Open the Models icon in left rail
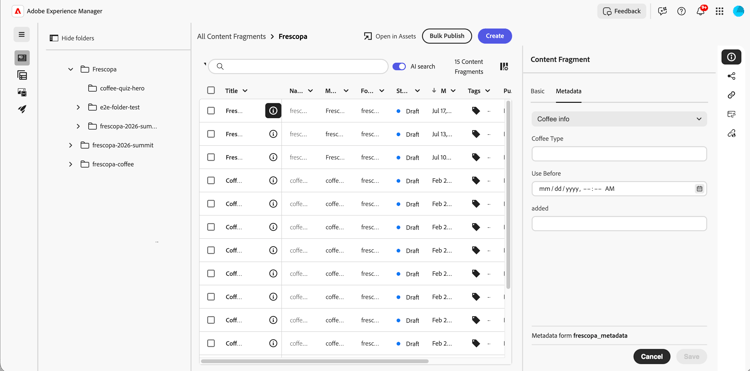Image resolution: width=750 pixels, height=371 pixels. (22, 75)
